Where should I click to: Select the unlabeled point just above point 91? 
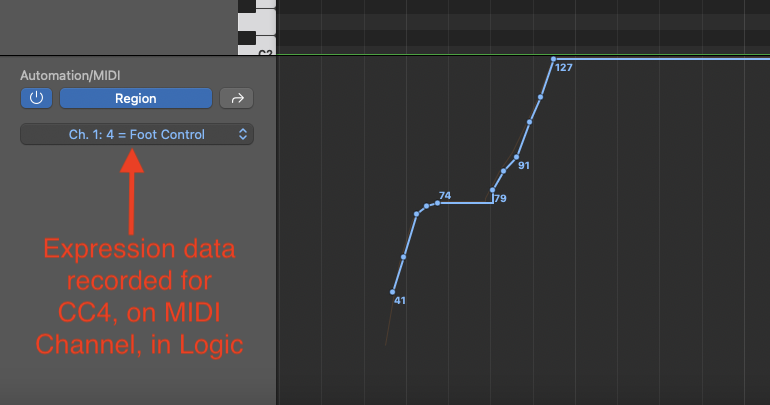[x=529, y=121]
